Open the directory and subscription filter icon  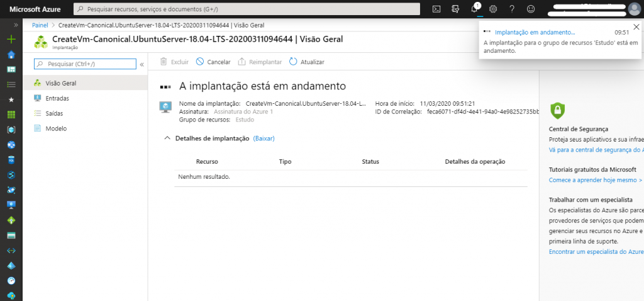455,9
